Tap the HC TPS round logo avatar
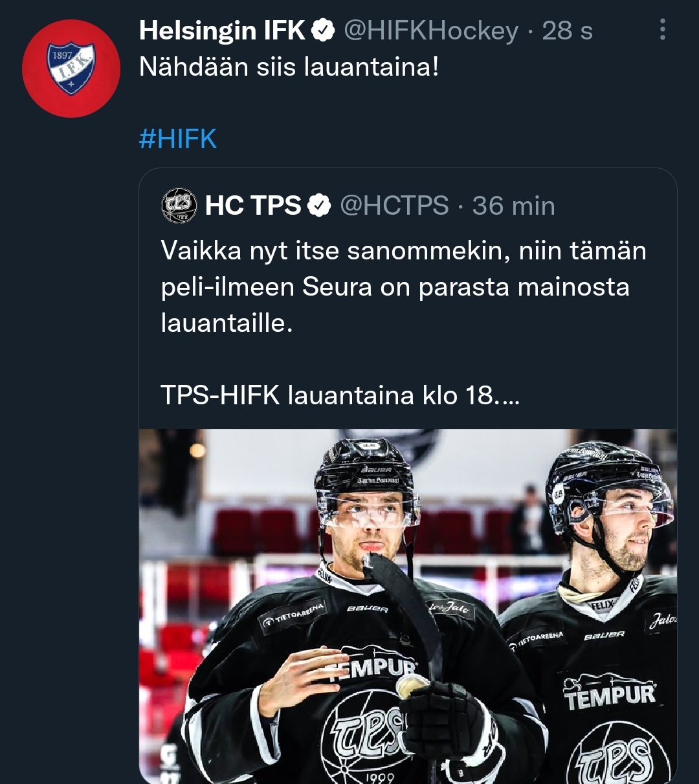This screenshot has height=784, width=699. point(179,206)
